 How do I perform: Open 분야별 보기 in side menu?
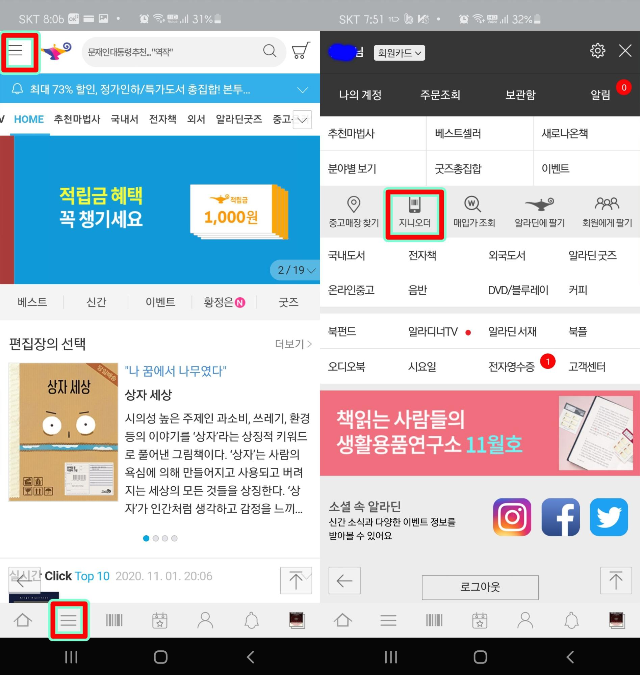tap(352, 168)
